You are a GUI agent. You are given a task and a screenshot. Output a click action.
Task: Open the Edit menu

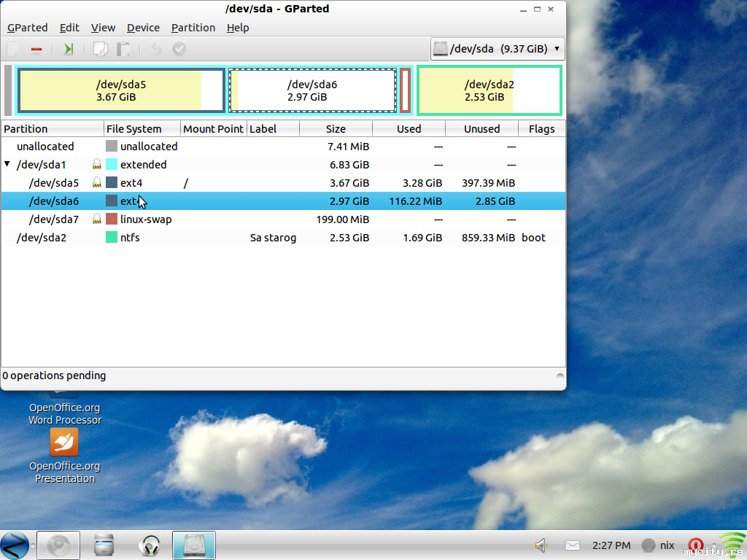69,28
